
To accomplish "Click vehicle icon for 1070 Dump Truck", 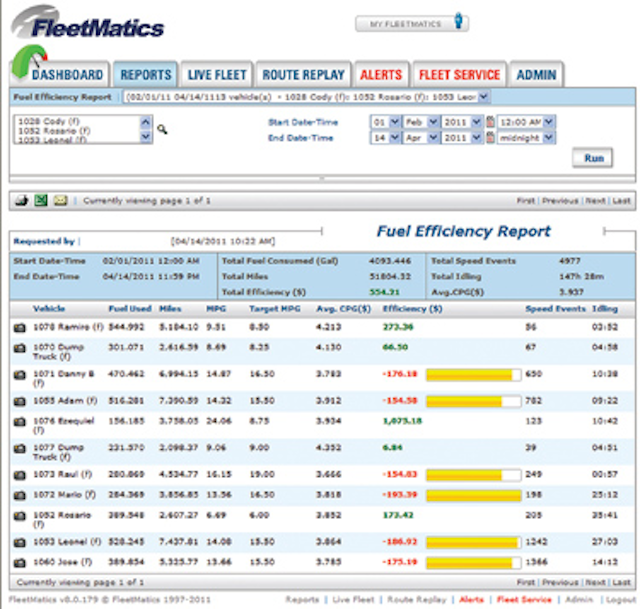I will [20, 348].
